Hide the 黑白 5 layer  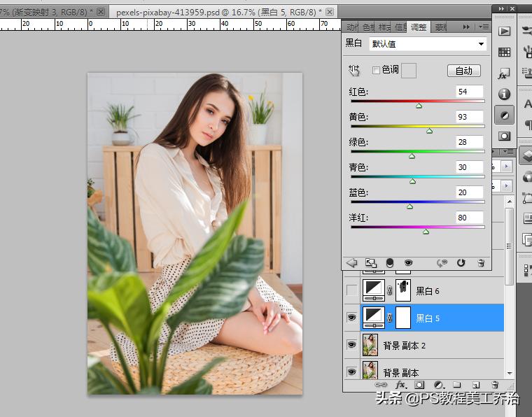(352, 318)
